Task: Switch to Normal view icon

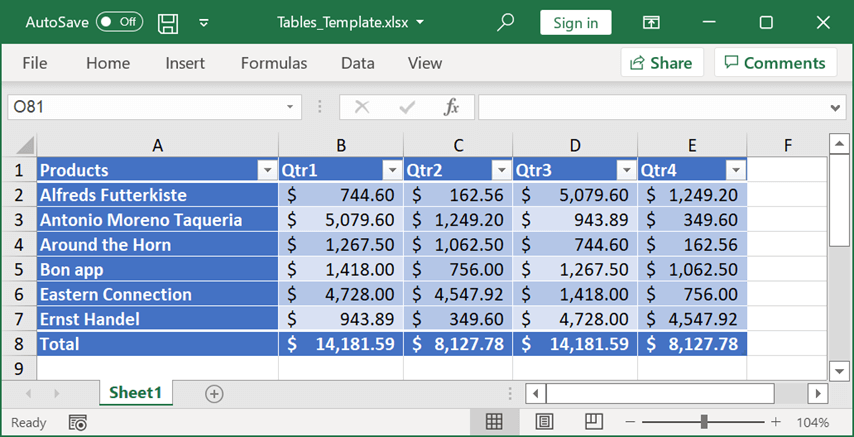Action: (x=494, y=422)
